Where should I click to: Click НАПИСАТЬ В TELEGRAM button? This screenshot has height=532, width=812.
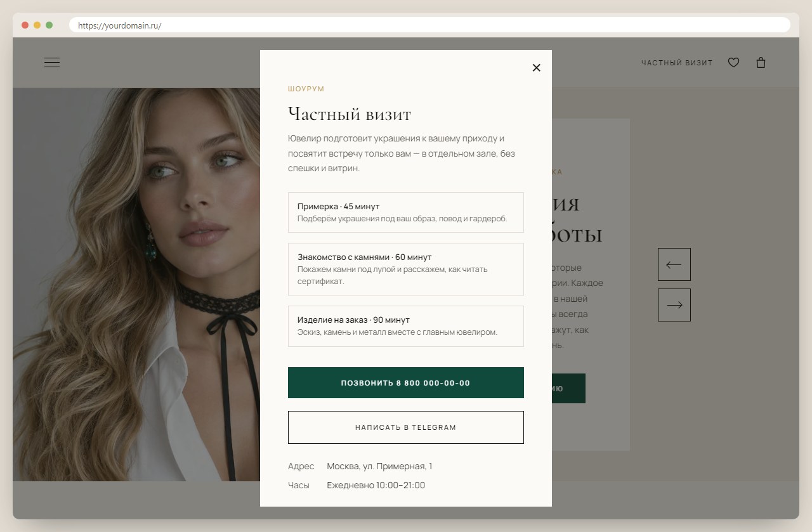point(406,427)
